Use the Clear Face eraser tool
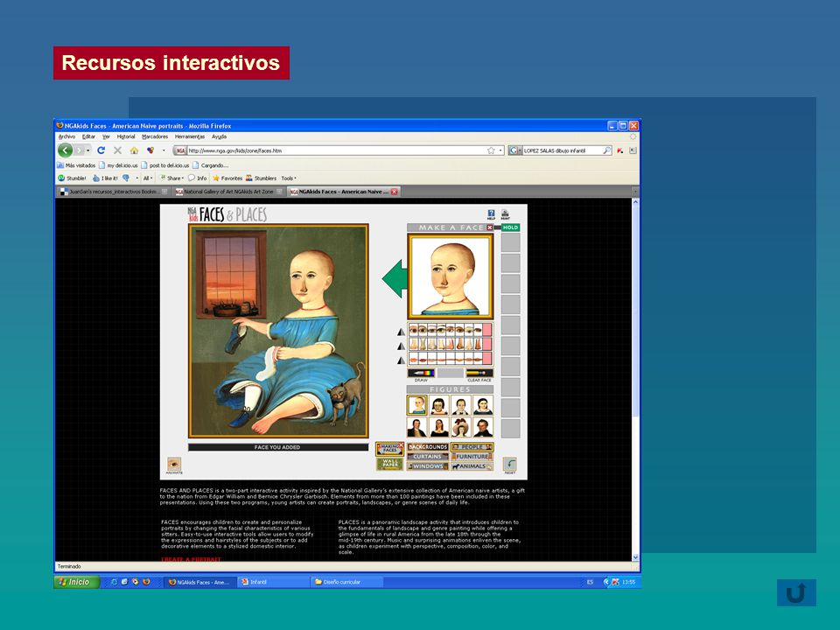Viewport: 840px width, 630px height. click(479, 374)
